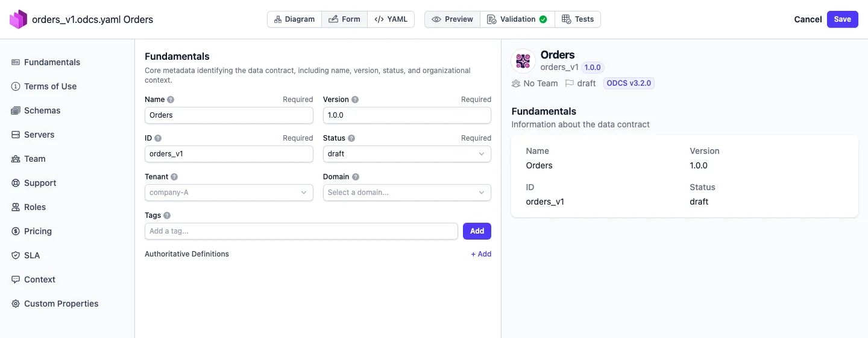Click the draft Status value in preview card
Screen dimensions: 868x338
click(x=699, y=202)
